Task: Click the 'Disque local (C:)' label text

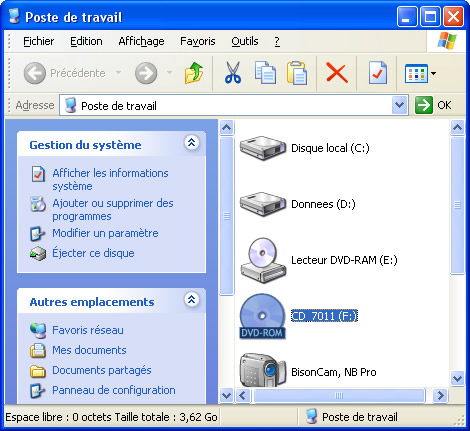Action: tap(330, 148)
